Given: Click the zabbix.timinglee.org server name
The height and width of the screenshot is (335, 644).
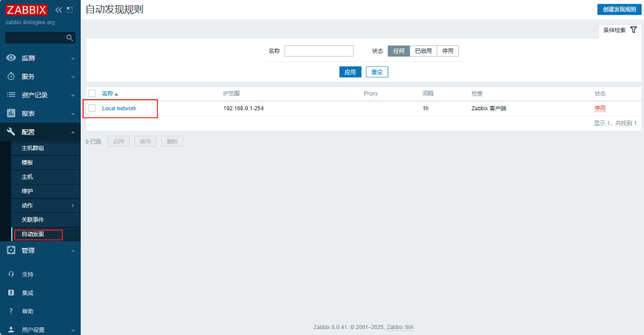Looking at the screenshot, I should (30, 22).
